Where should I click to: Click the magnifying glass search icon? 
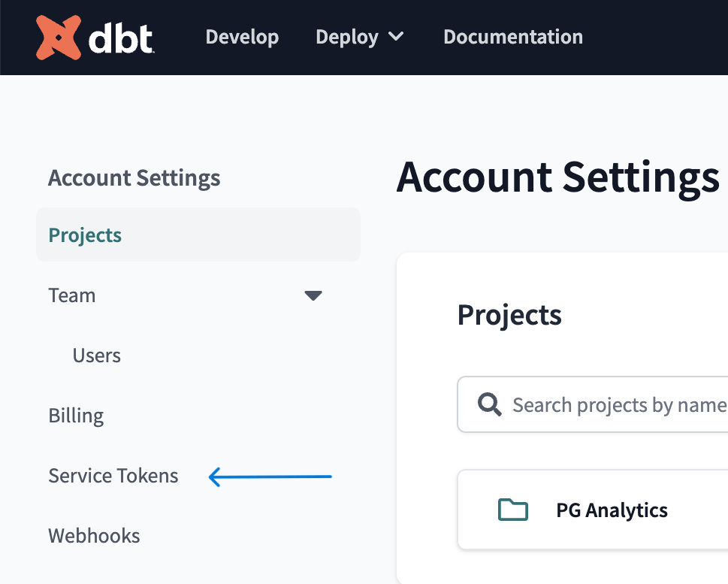point(490,406)
